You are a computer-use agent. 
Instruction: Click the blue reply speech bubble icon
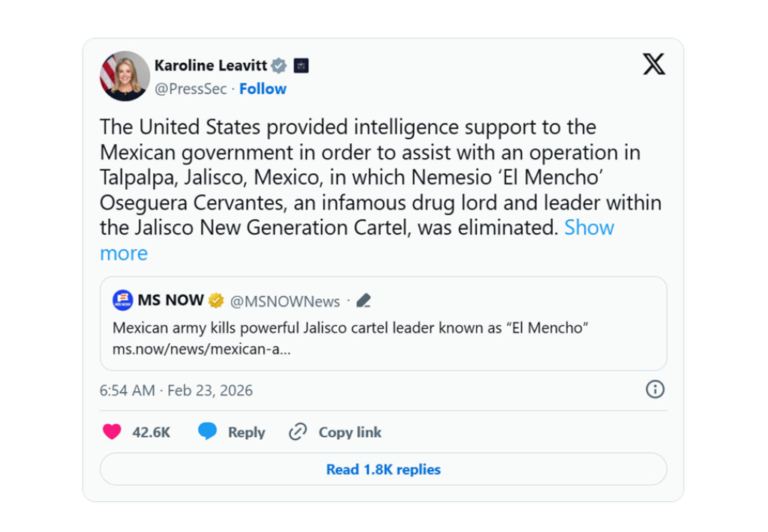click(x=207, y=432)
